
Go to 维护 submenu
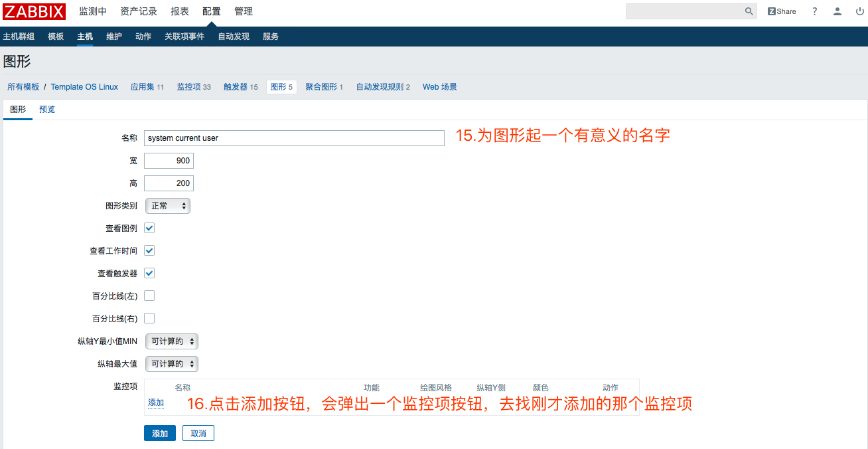pos(114,37)
